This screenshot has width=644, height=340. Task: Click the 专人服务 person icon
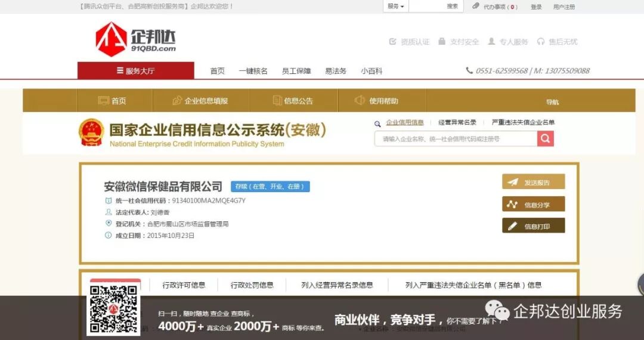(x=491, y=41)
